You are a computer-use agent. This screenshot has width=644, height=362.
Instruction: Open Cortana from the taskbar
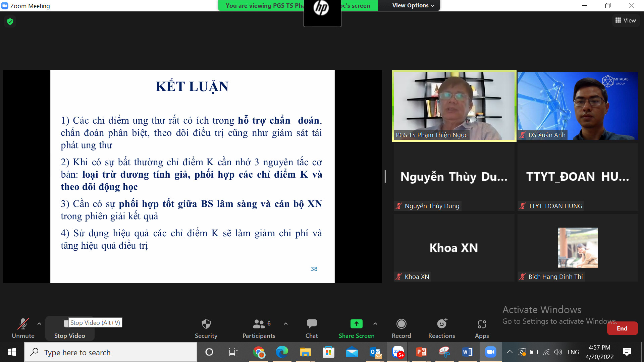[x=209, y=352]
